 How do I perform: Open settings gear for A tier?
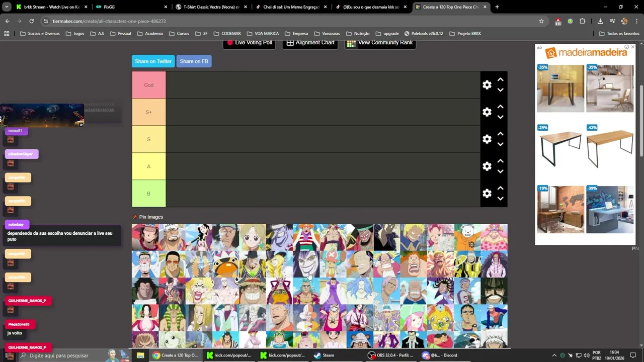point(487,166)
